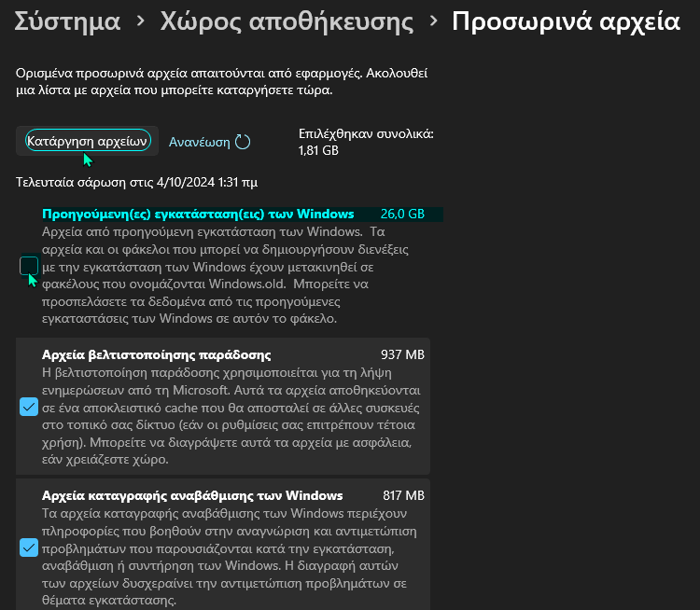Go to the Σύστημα breadcrumb
The image size is (700, 610).
[x=67, y=21]
